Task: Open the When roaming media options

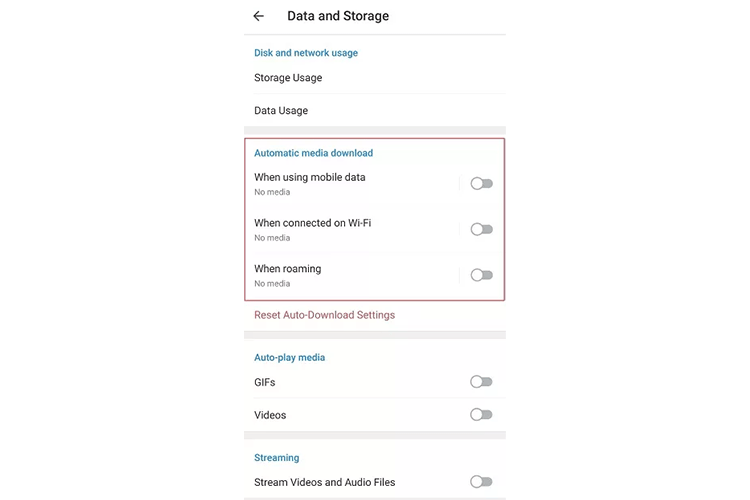Action: (288, 275)
